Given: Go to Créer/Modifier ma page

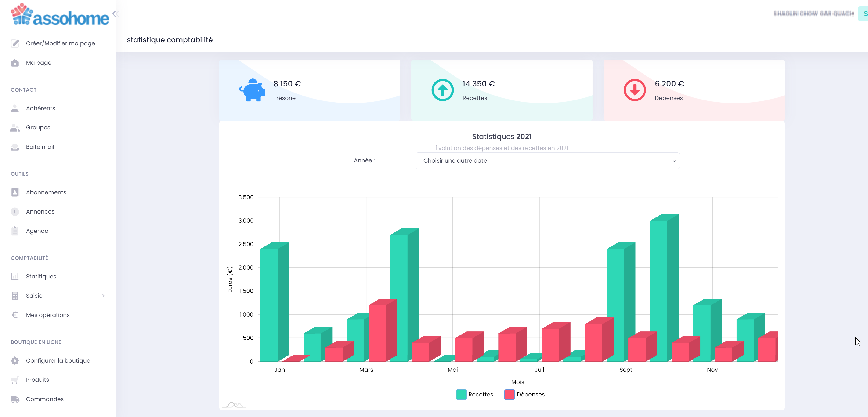Looking at the screenshot, I should point(60,43).
